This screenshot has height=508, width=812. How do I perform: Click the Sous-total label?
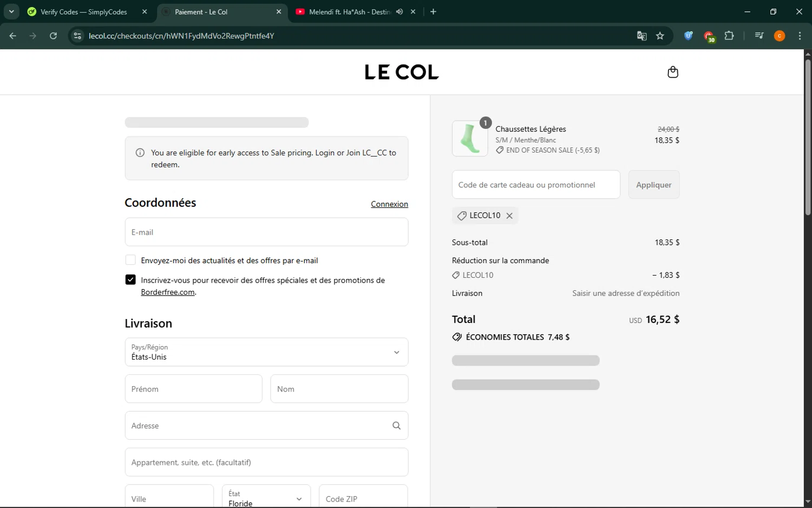click(470, 242)
